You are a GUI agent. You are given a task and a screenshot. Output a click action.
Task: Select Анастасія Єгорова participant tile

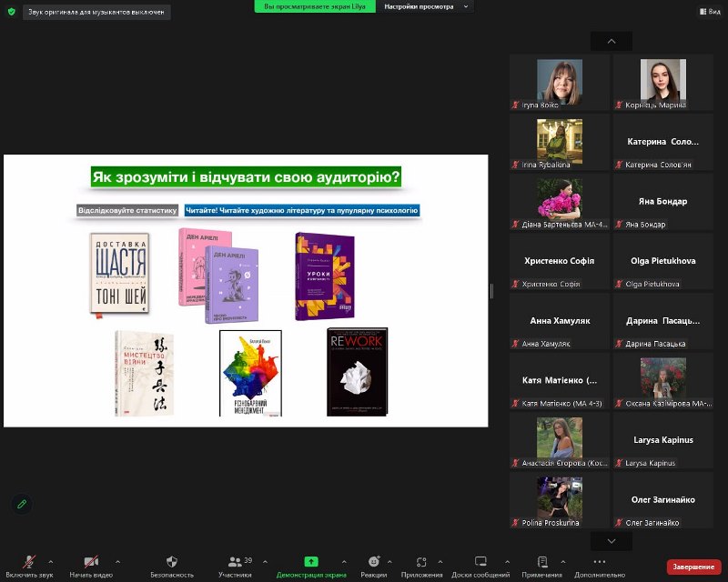tap(560, 440)
